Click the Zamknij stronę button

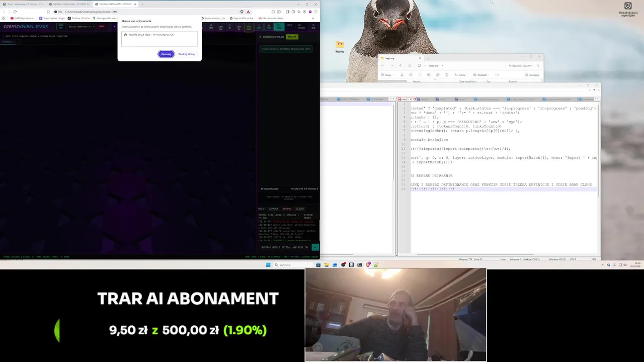click(x=186, y=54)
